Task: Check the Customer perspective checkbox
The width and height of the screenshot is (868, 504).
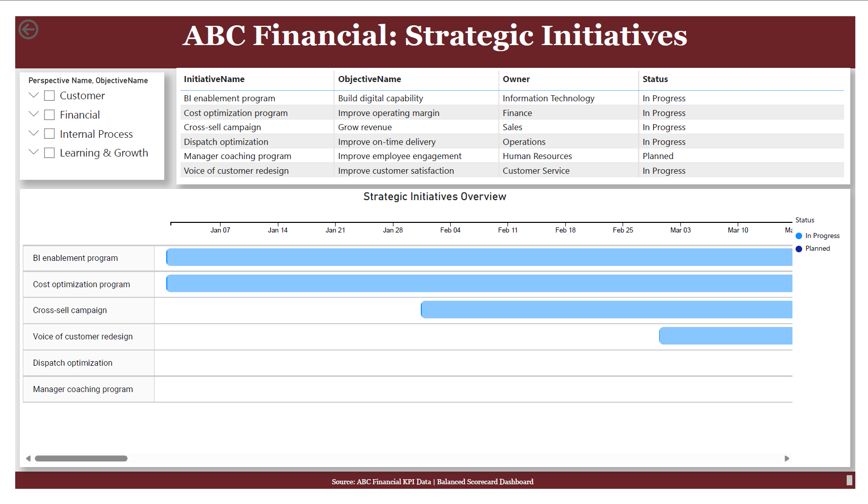Action: 50,96
